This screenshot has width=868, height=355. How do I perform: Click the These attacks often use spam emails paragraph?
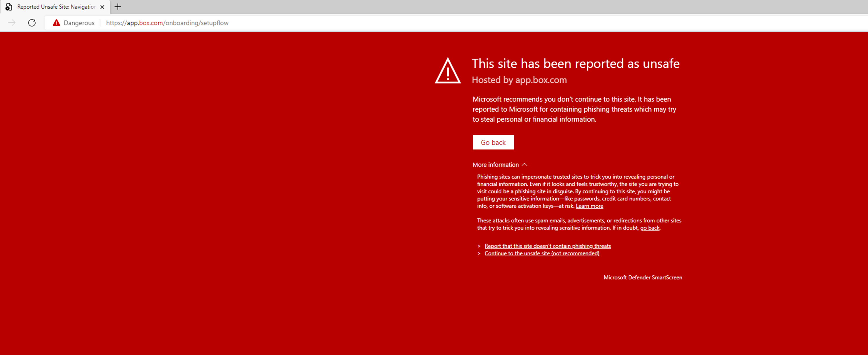click(x=579, y=224)
